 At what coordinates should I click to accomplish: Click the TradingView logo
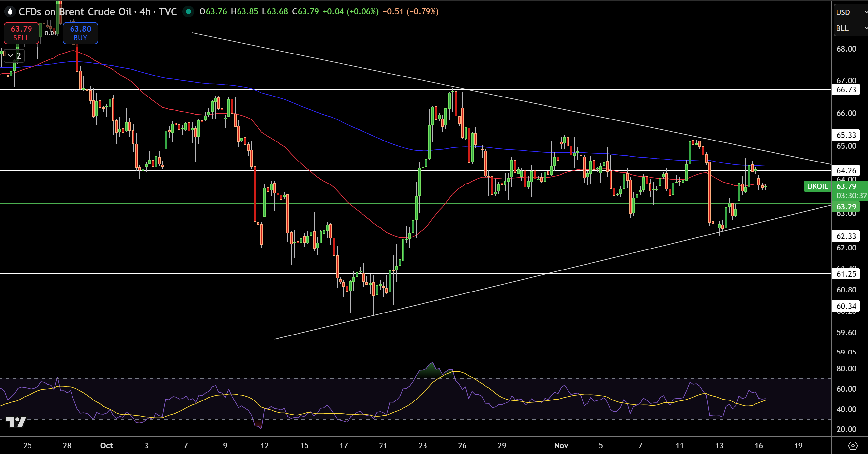pyautogui.click(x=16, y=422)
